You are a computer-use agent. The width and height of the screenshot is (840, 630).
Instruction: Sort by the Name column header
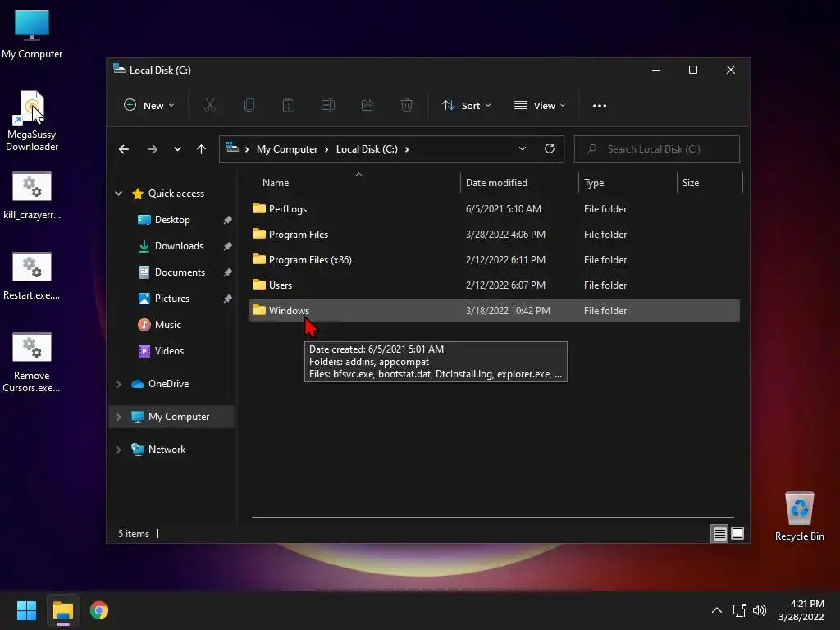pyautogui.click(x=355, y=183)
